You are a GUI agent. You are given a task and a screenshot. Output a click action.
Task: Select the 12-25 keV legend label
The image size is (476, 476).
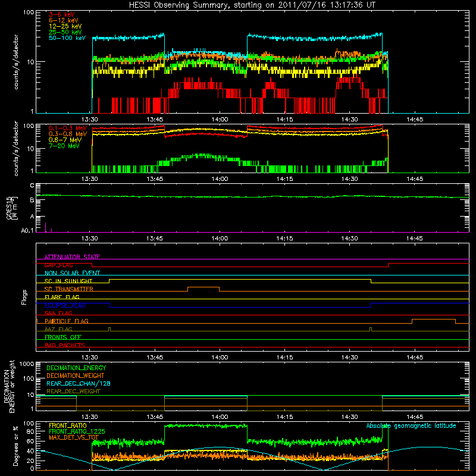point(65,26)
